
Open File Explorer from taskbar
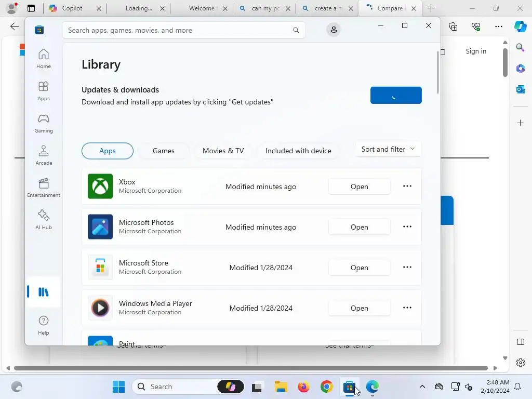click(281, 387)
